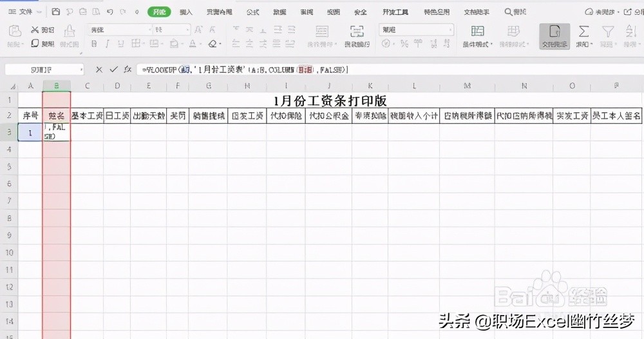644x339 pixels.
Task: Click the Cut scissors icon
Action: point(34,30)
